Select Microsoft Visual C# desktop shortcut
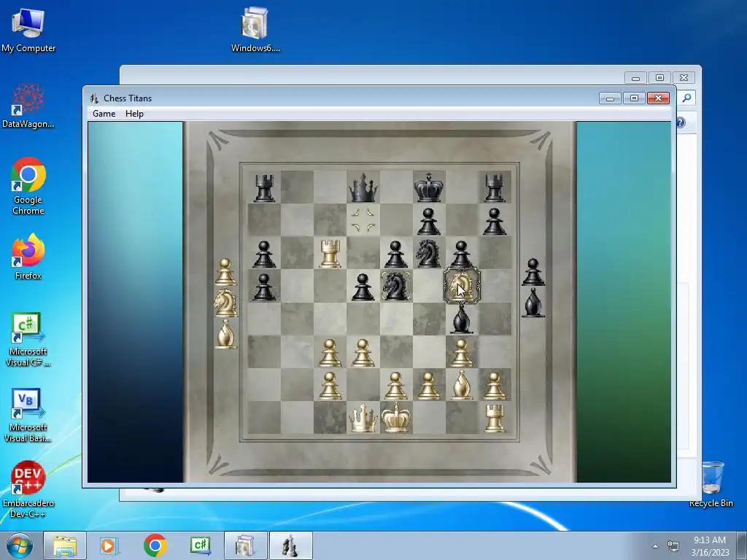Screen dimensions: 747x560 (x=28, y=340)
